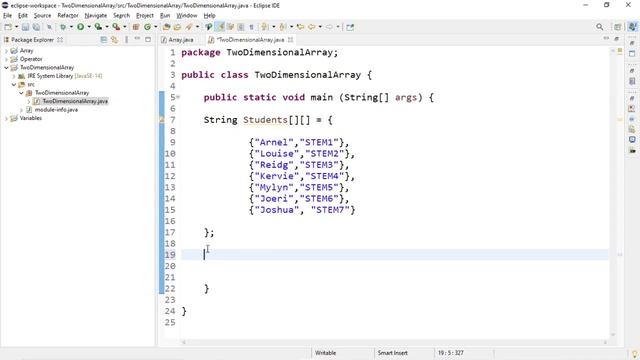Click the Pin Editor toolbar icon
Viewport: 640px width, 360px height.
pyautogui.click(x=350, y=27)
